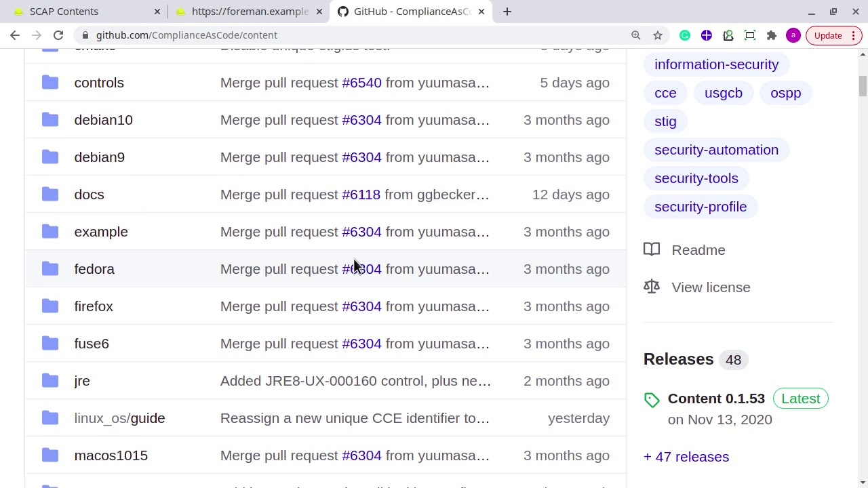Open pull request #6540 link
Image resolution: width=868 pixels, height=488 pixels.
[361, 83]
